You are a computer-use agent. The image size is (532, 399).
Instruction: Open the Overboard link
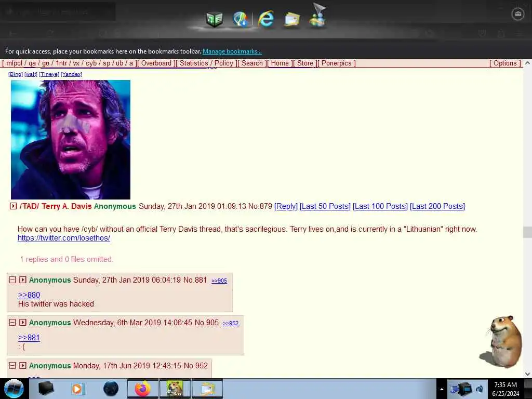coord(156,63)
